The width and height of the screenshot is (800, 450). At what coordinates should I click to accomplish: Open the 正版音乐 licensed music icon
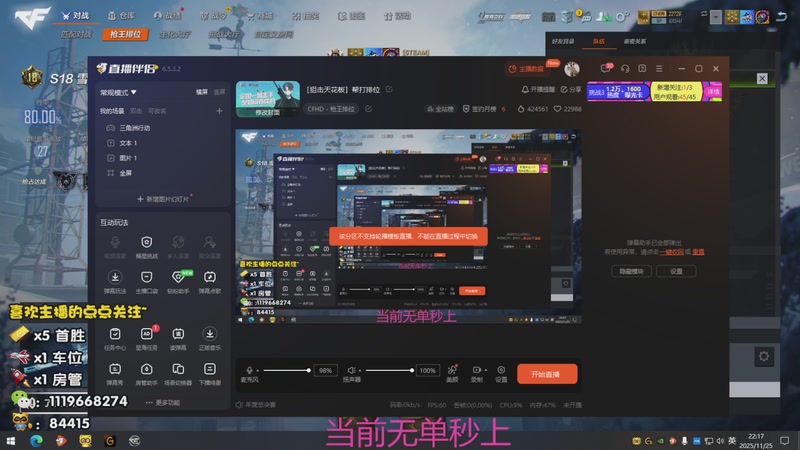point(210,334)
